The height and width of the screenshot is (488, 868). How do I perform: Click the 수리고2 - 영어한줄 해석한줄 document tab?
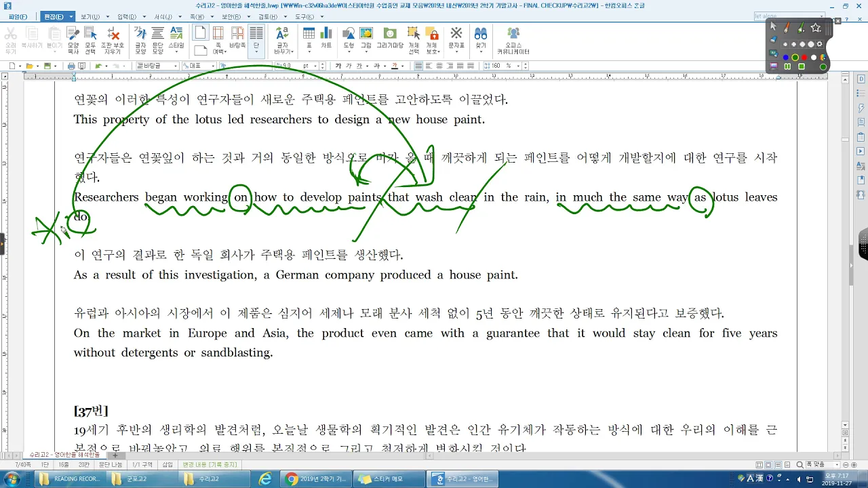(65, 455)
